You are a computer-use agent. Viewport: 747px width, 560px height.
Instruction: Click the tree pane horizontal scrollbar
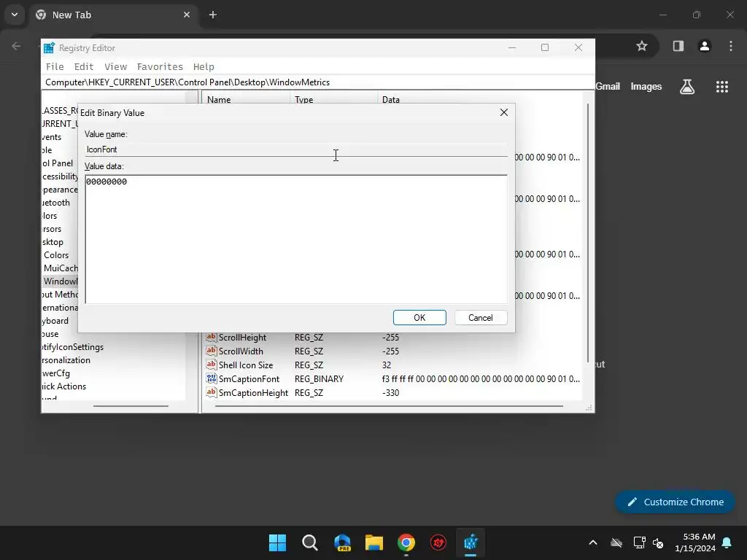pos(131,405)
